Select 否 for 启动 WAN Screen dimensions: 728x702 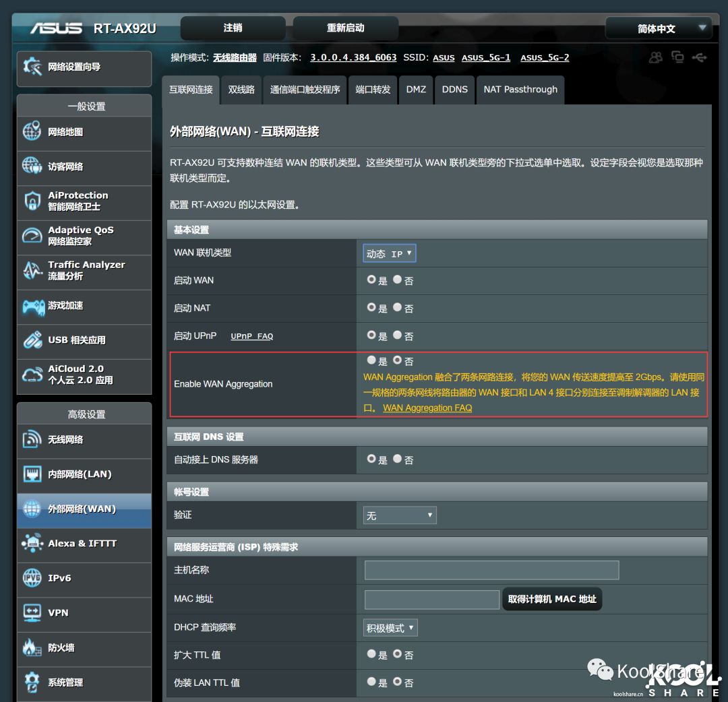[397, 280]
